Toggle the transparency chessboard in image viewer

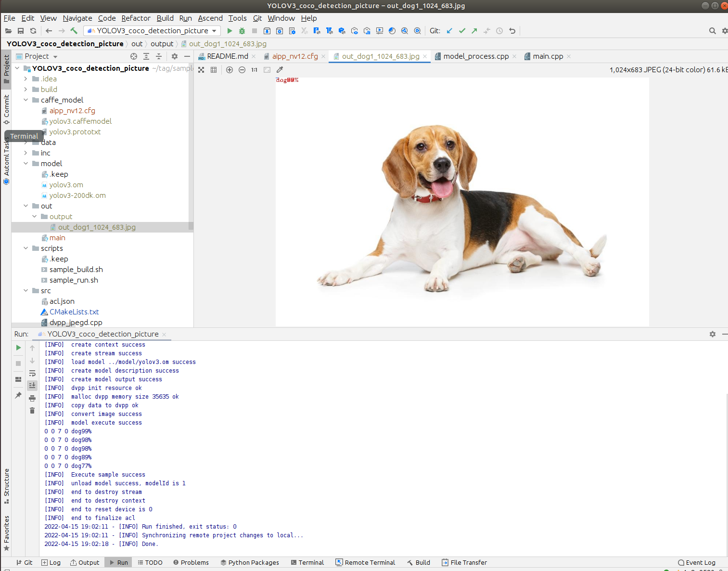(x=201, y=70)
